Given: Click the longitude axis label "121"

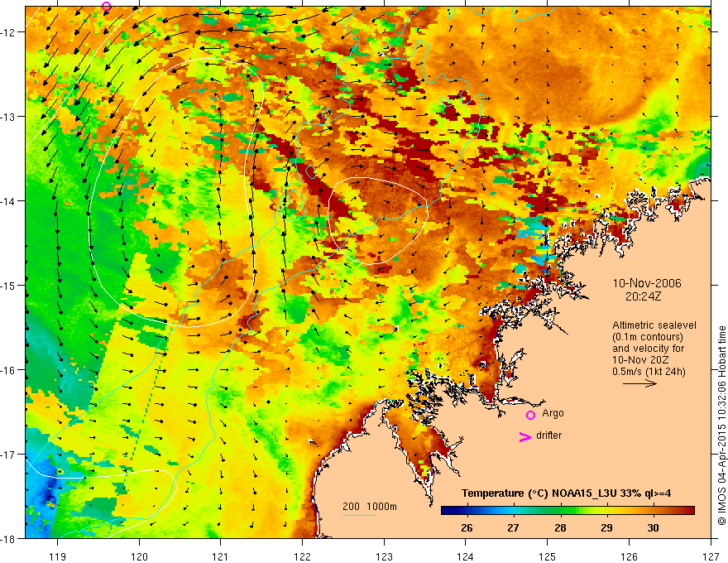Looking at the screenshot, I should 221,557.
